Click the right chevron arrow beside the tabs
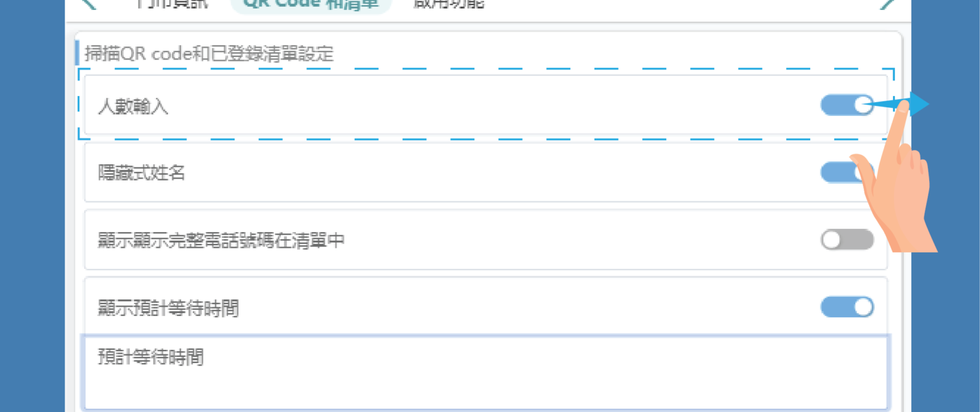This screenshot has height=412, width=980. pyautogui.click(x=887, y=3)
